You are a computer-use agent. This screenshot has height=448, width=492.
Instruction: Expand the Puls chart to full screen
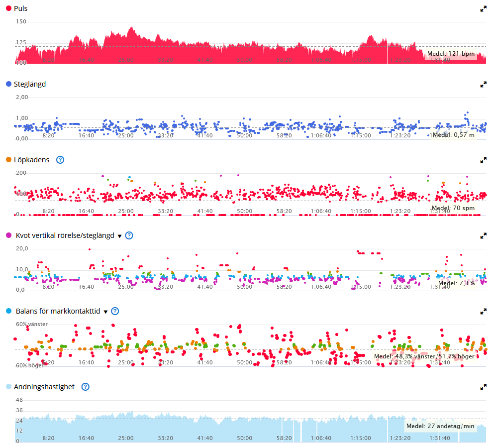coord(483,9)
